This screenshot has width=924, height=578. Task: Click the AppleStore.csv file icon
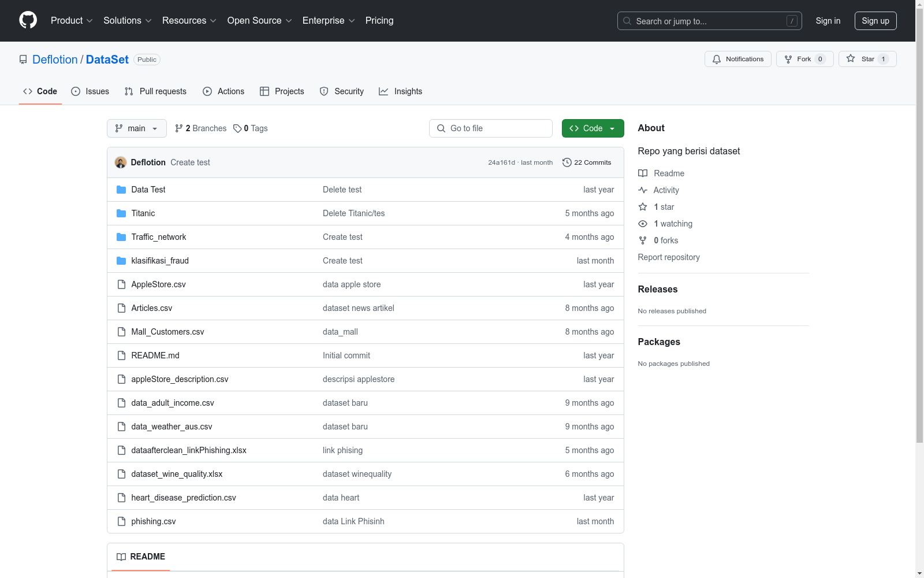tap(121, 284)
